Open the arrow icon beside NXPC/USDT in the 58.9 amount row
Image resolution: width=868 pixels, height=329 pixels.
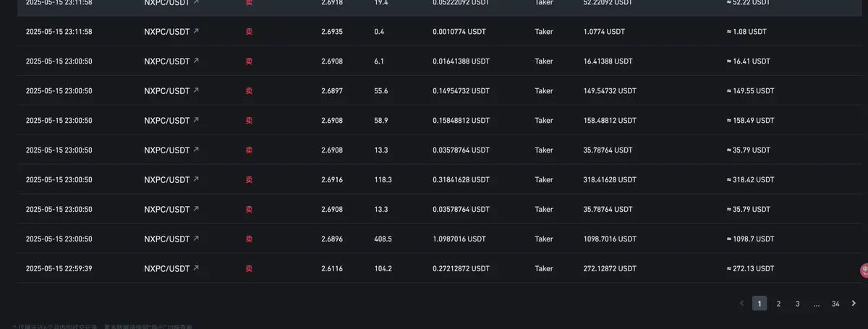click(x=196, y=121)
